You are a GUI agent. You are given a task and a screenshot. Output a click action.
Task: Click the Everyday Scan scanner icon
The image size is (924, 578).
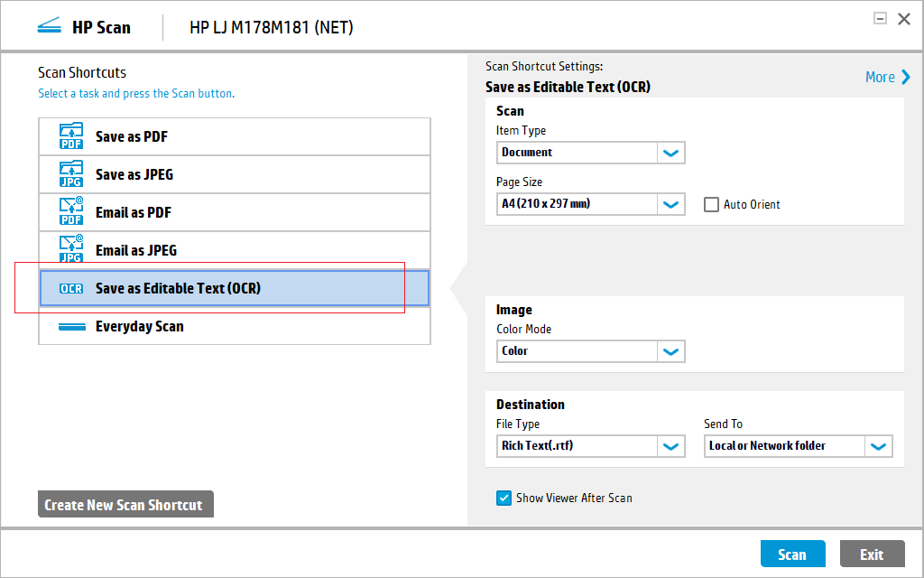tap(71, 327)
